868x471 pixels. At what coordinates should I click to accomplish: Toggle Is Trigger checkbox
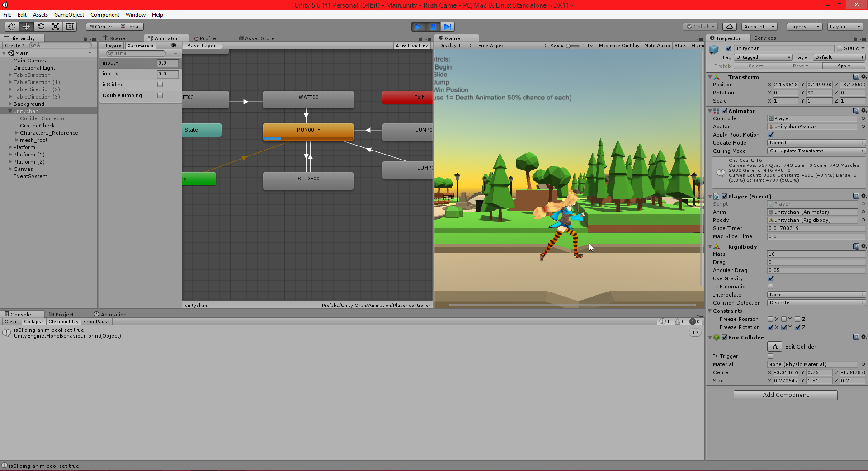pyautogui.click(x=771, y=356)
